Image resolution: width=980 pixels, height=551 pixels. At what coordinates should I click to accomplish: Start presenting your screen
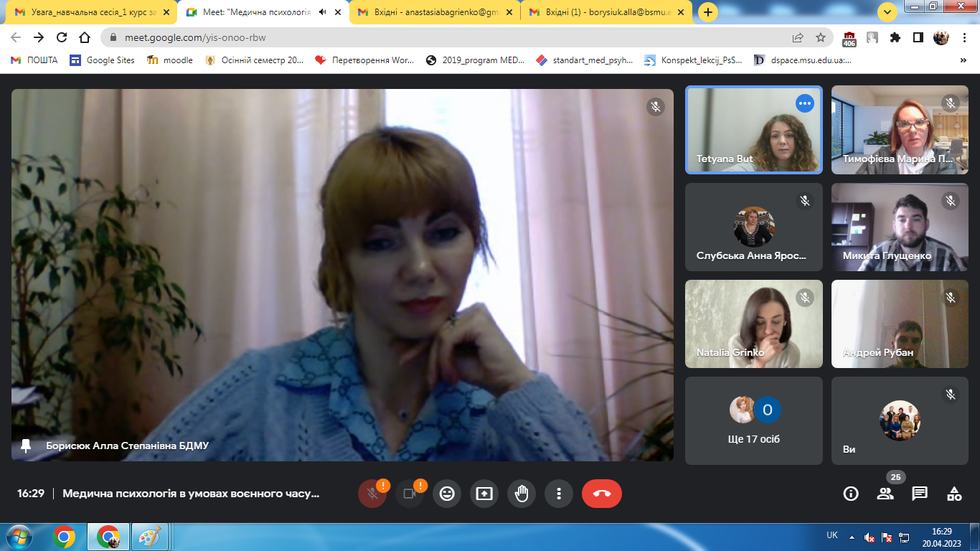click(x=484, y=494)
